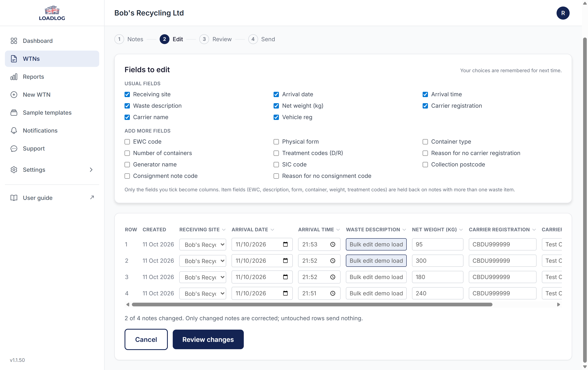The width and height of the screenshot is (588, 370).
Task: Click the New WTN plus icon
Action: tap(14, 95)
